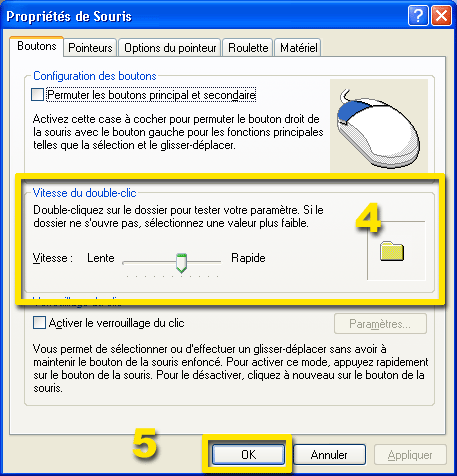Click the yellow test folder icon
Image resolution: width=457 pixels, height=476 pixels.
click(x=392, y=251)
